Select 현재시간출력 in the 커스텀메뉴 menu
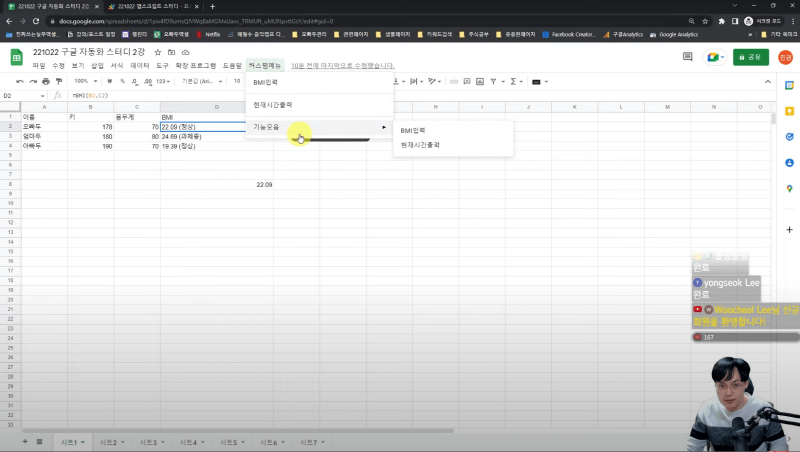800x452 pixels. [319, 105]
